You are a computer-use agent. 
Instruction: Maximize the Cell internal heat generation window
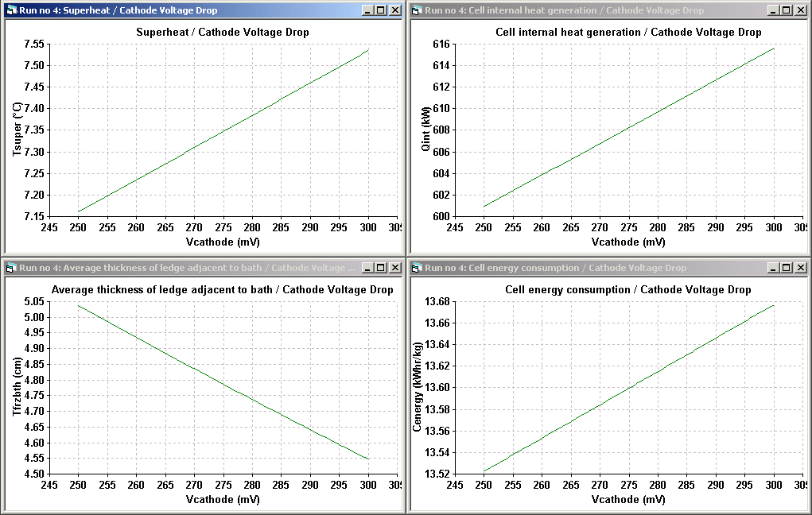coord(786,10)
